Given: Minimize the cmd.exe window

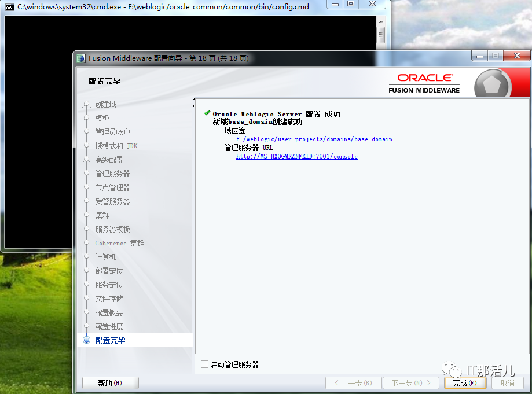Looking at the screenshot, I should tap(335, 4).
